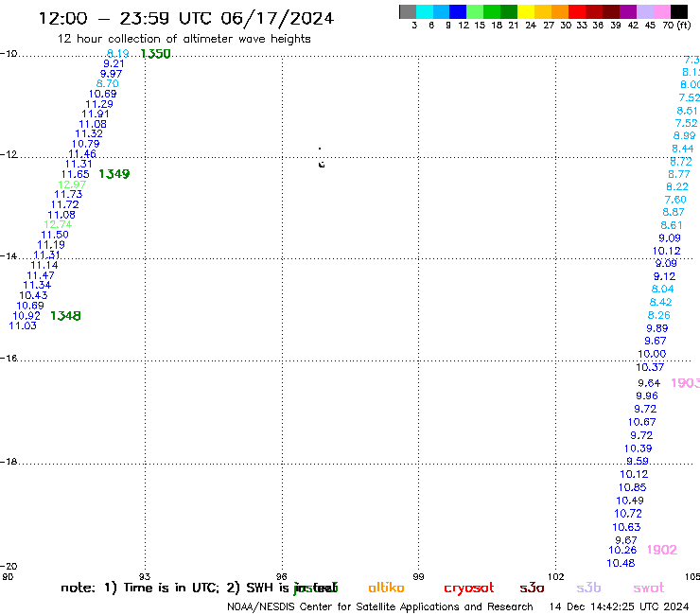The image size is (700, 615).
Task: Click the 10.00 reading near latitude -16
Action: point(652,354)
